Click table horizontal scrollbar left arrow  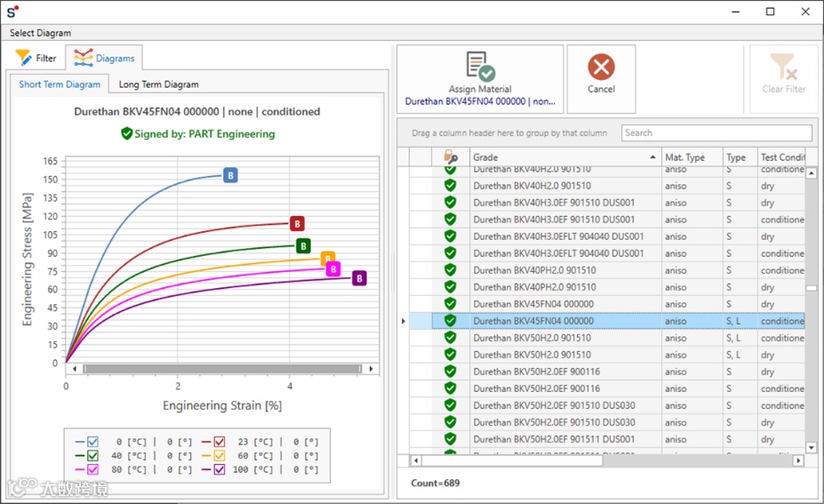416,461
